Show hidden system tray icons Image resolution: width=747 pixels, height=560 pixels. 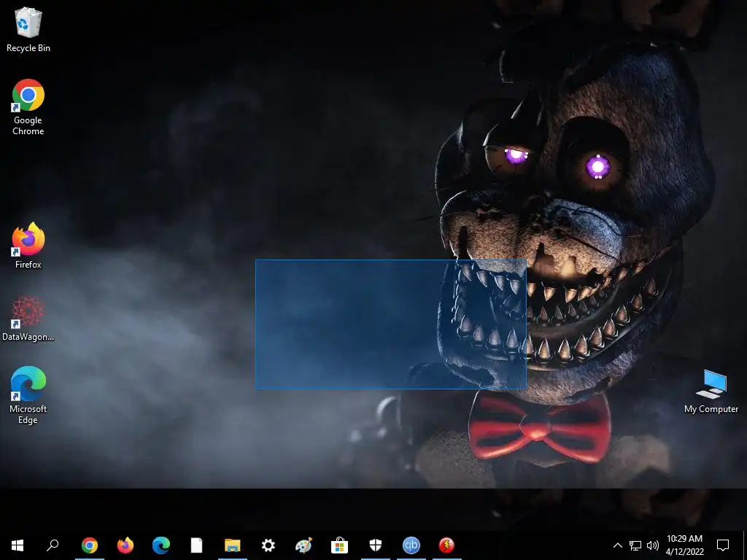point(617,545)
